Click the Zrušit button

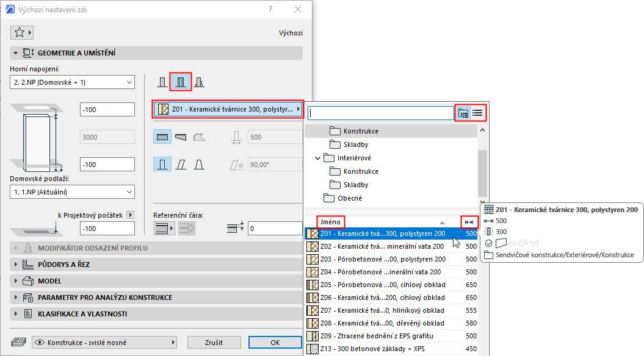(214, 343)
